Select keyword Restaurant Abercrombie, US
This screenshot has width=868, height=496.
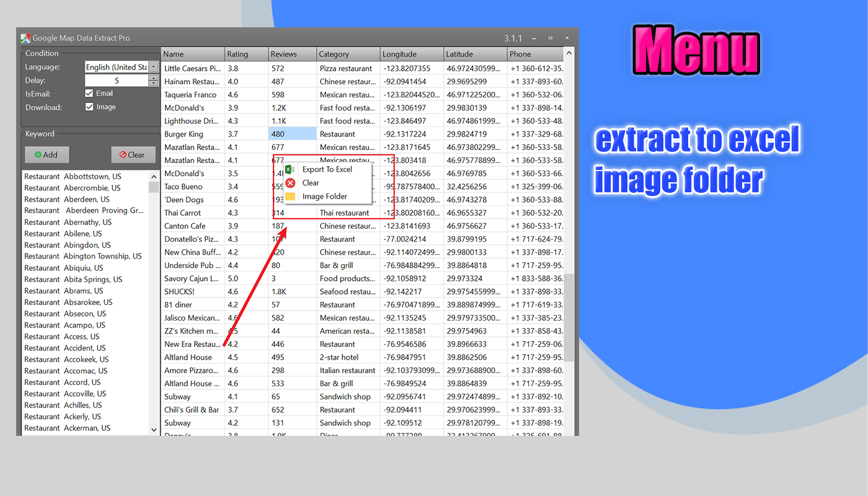coord(73,188)
